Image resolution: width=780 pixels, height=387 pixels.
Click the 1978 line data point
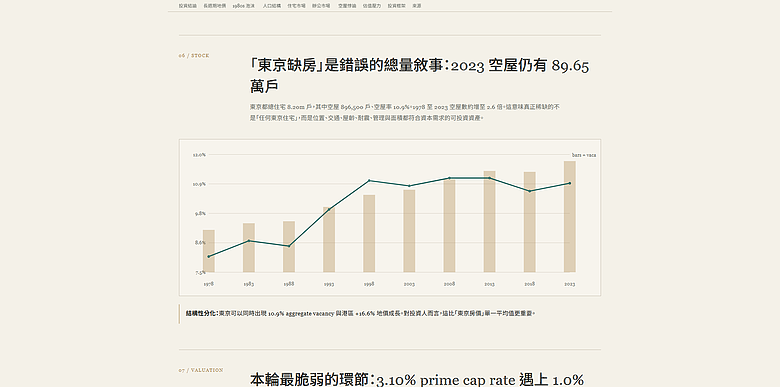pyautogui.click(x=209, y=256)
